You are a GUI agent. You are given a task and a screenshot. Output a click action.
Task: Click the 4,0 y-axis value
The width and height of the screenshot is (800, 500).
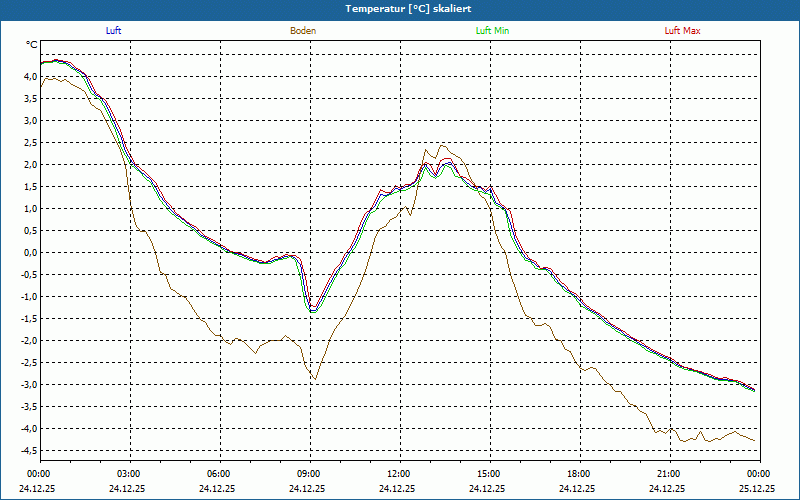pos(29,77)
